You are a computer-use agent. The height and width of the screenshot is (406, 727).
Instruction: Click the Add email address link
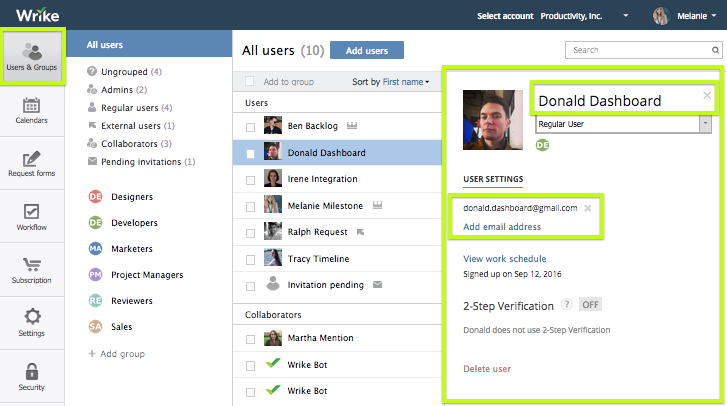point(502,227)
